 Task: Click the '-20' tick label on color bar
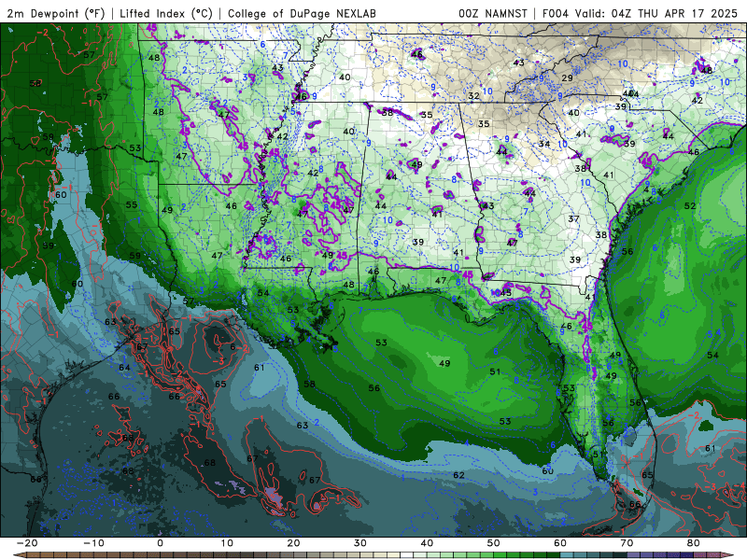click(27, 543)
